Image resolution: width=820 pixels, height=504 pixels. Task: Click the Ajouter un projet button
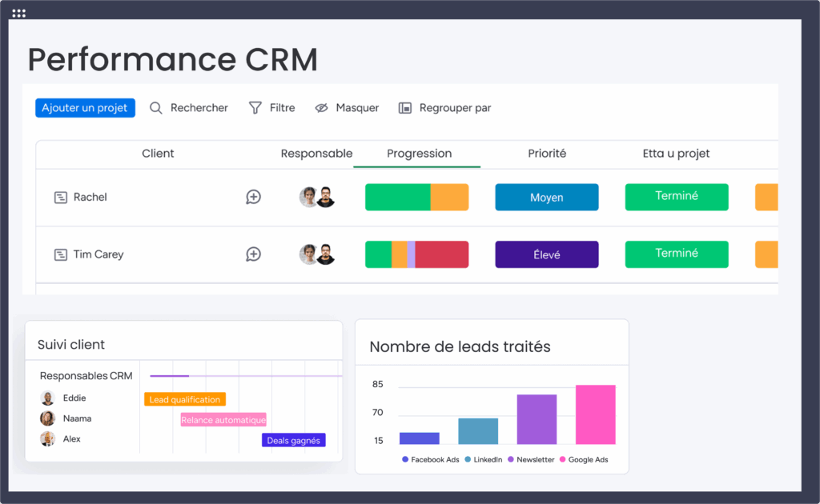[x=85, y=108]
